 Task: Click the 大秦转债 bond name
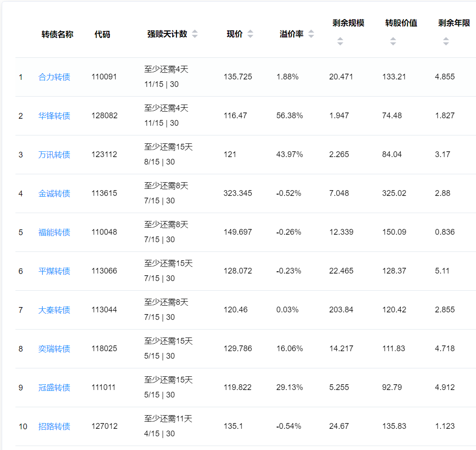(54, 310)
